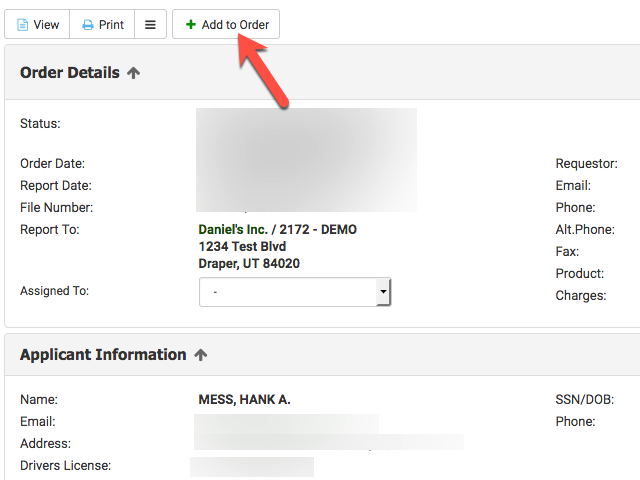The height and width of the screenshot is (480, 640).
Task: Click the Order Details heading
Action: 69,73
